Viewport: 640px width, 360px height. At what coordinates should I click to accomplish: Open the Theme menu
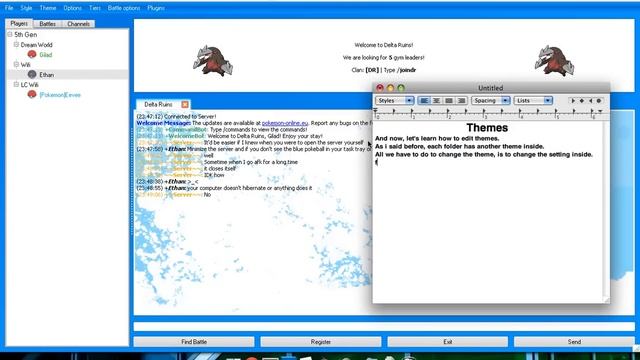click(48, 8)
